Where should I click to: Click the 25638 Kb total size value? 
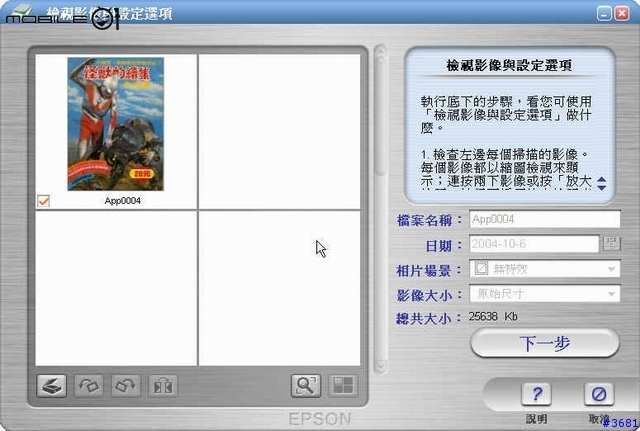[493, 317]
